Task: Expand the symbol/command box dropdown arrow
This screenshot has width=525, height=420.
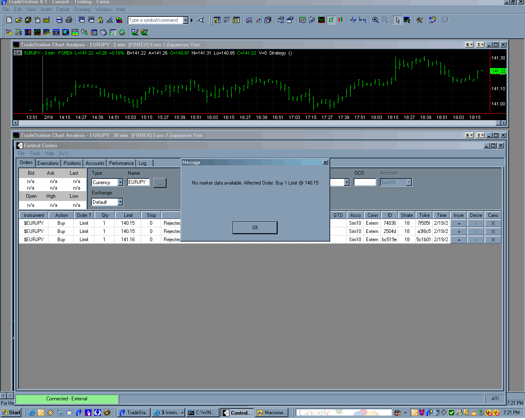Action: (x=185, y=20)
